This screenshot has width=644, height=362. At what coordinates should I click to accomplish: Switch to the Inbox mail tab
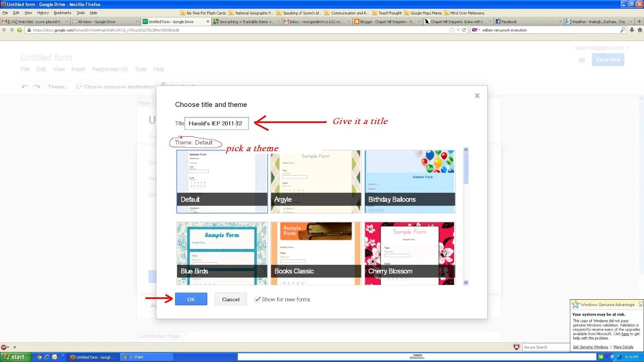(317, 22)
